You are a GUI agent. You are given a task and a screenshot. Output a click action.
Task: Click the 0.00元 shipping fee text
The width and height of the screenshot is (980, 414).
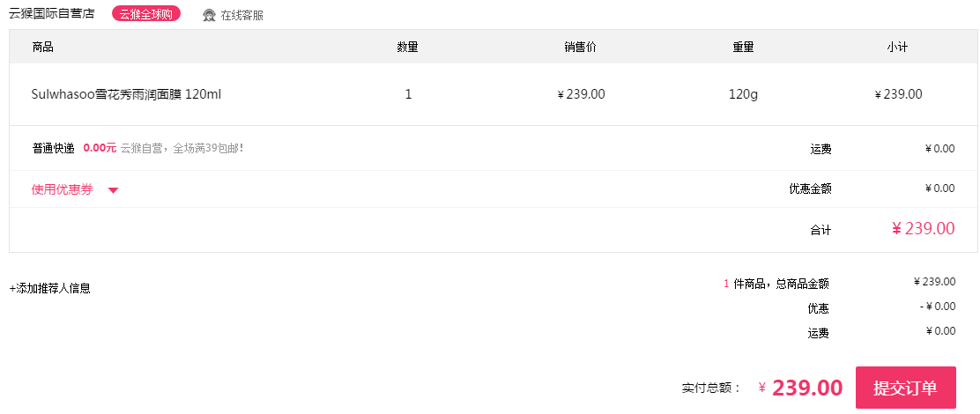point(100,148)
